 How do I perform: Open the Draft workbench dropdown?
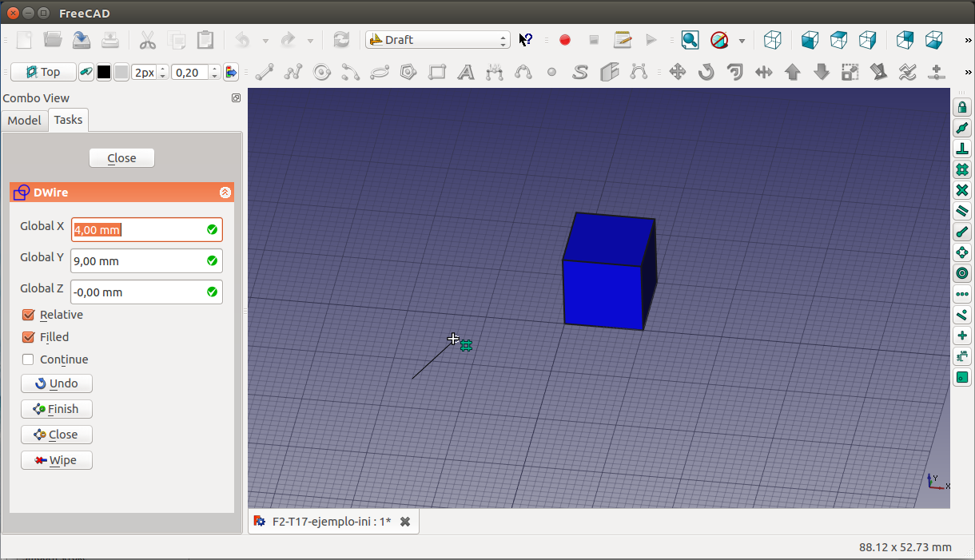tap(437, 40)
